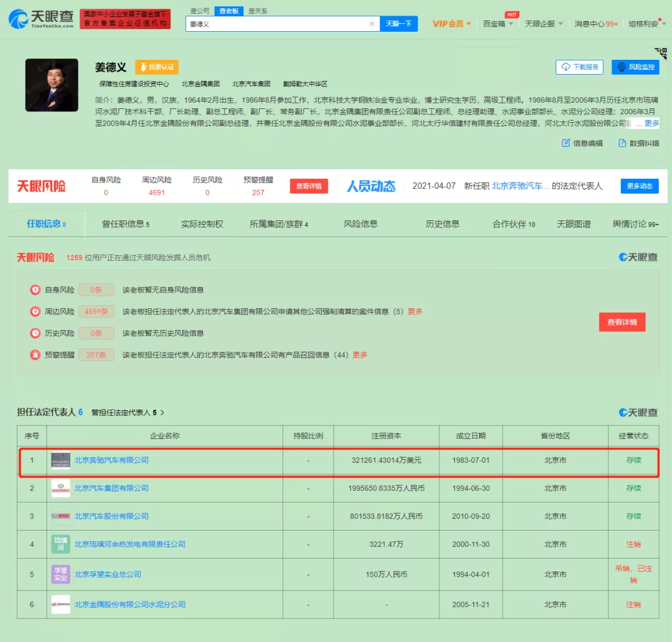Viewport: 672px width, 642px height.
Task: Click the 北京金隅集团 tag
Action: point(200,84)
